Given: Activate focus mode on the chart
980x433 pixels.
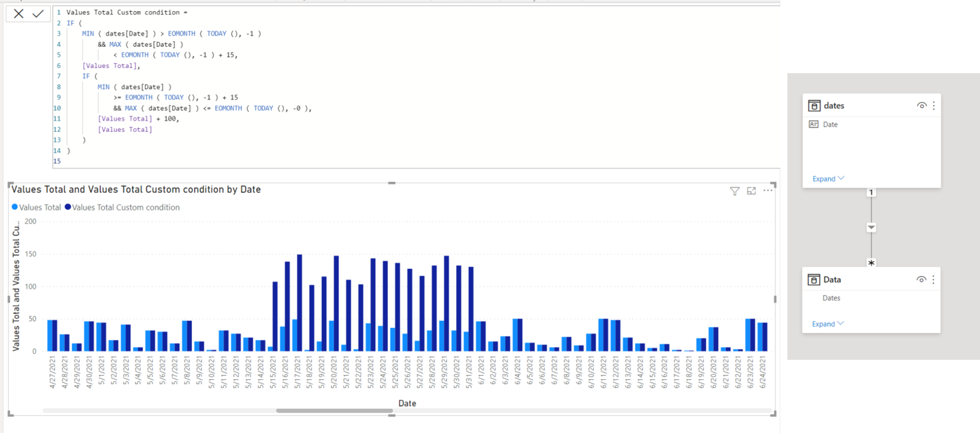Looking at the screenshot, I should pos(752,191).
